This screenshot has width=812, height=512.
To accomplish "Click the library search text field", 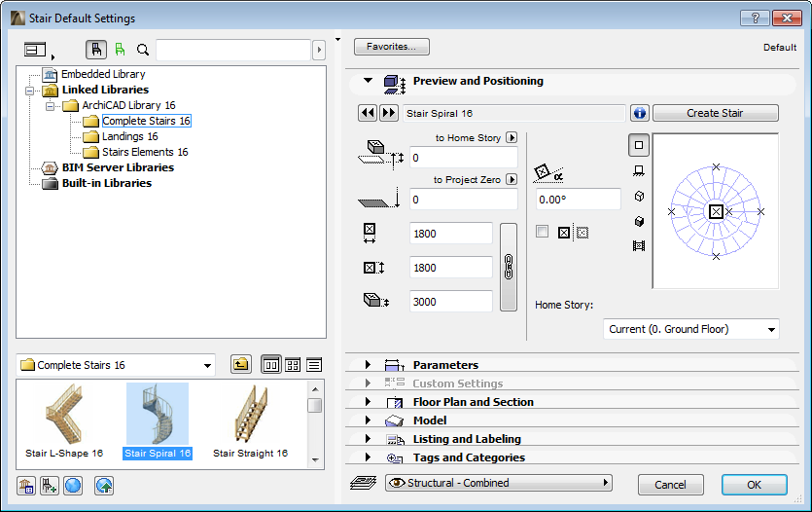I will tap(233, 50).
